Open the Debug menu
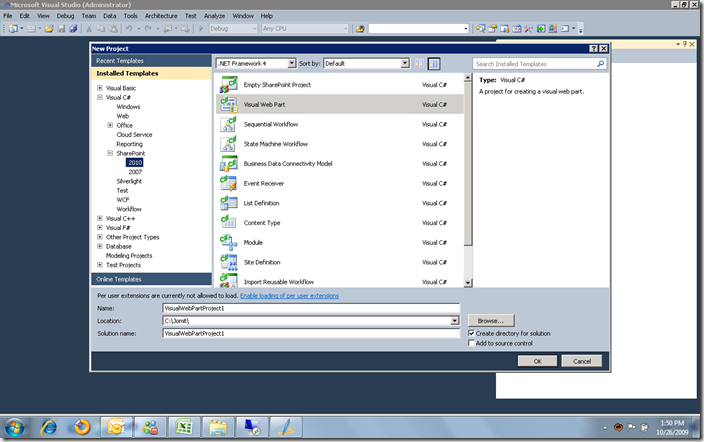Image resolution: width=704 pixels, height=442 pixels. click(x=65, y=16)
